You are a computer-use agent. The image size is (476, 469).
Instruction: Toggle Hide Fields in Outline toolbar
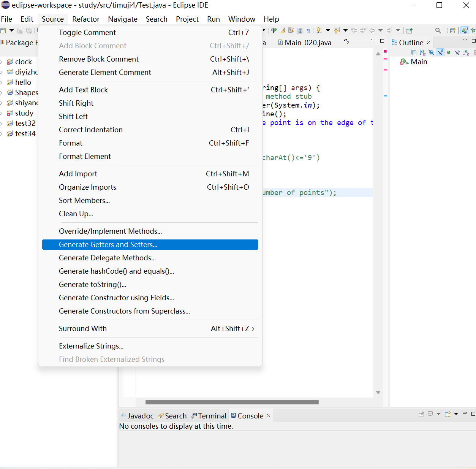click(x=431, y=52)
